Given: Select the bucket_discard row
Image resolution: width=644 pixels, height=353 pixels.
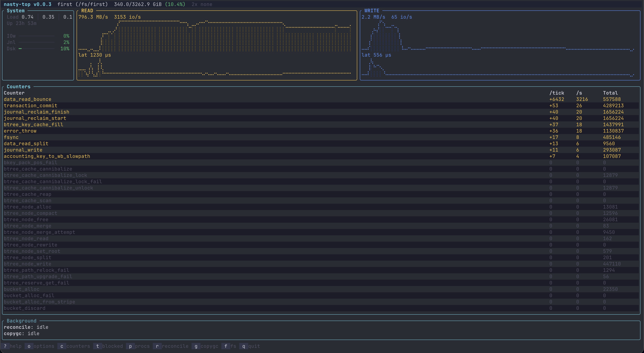Looking at the screenshot, I should [321, 308].
